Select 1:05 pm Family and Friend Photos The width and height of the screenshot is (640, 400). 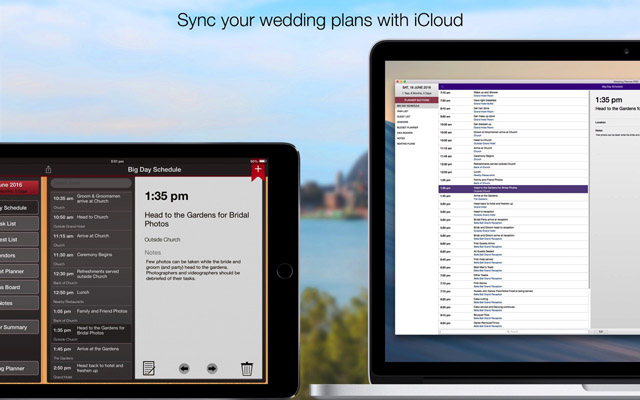pos(91,314)
